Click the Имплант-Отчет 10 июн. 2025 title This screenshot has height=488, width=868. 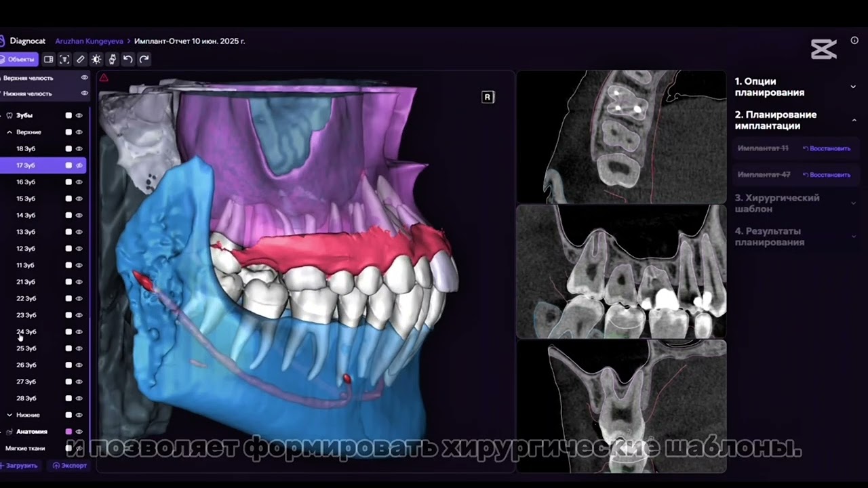pyautogui.click(x=190, y=41)
